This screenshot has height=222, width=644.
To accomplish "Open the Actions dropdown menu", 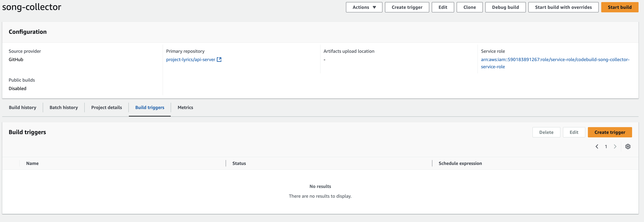I will [x=364, y=7].
